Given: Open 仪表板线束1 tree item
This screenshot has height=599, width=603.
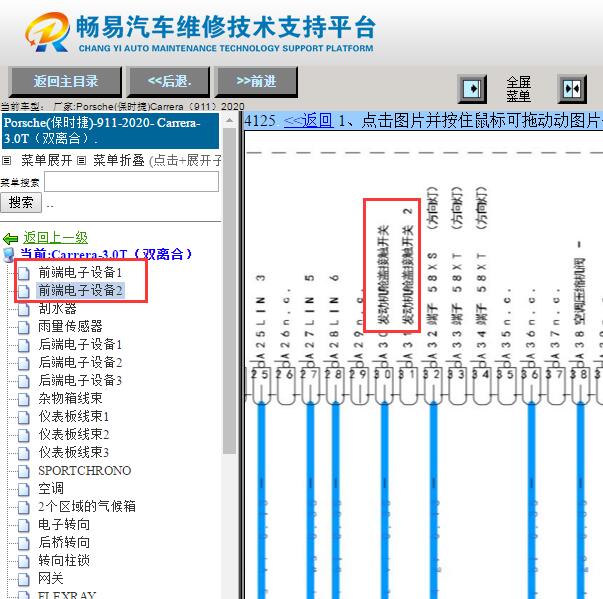Looking at the screenshot, I should [73, 416].
